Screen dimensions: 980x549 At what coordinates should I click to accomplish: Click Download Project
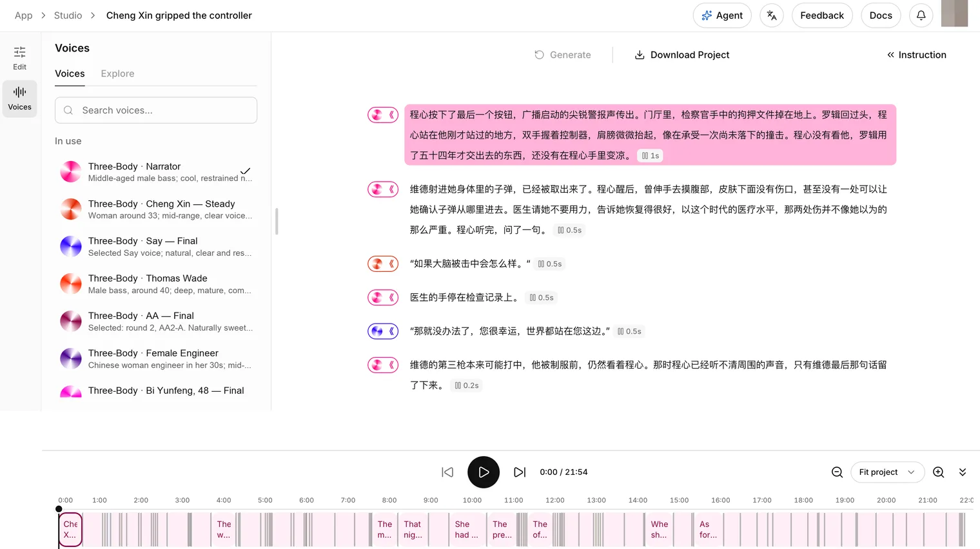[682, 55]
